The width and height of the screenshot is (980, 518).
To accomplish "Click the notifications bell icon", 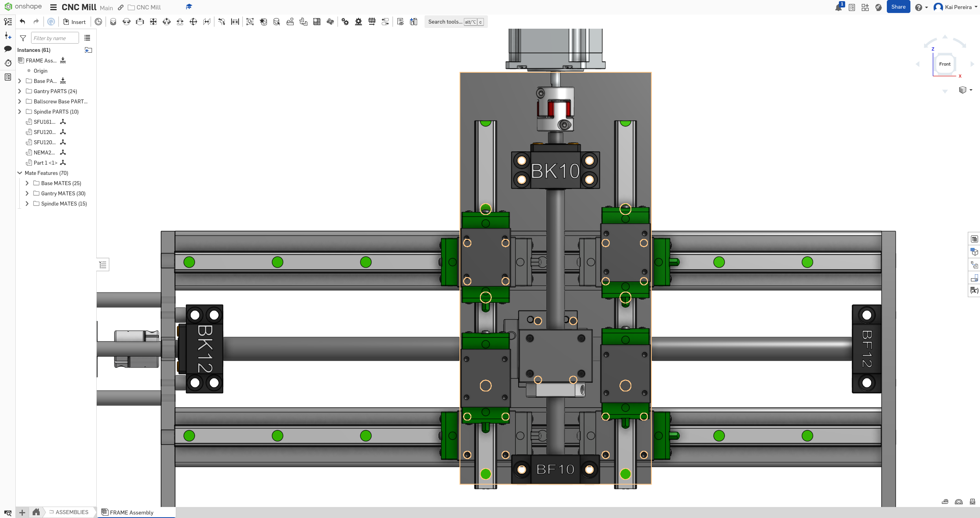I will click(x=838, y=7).
